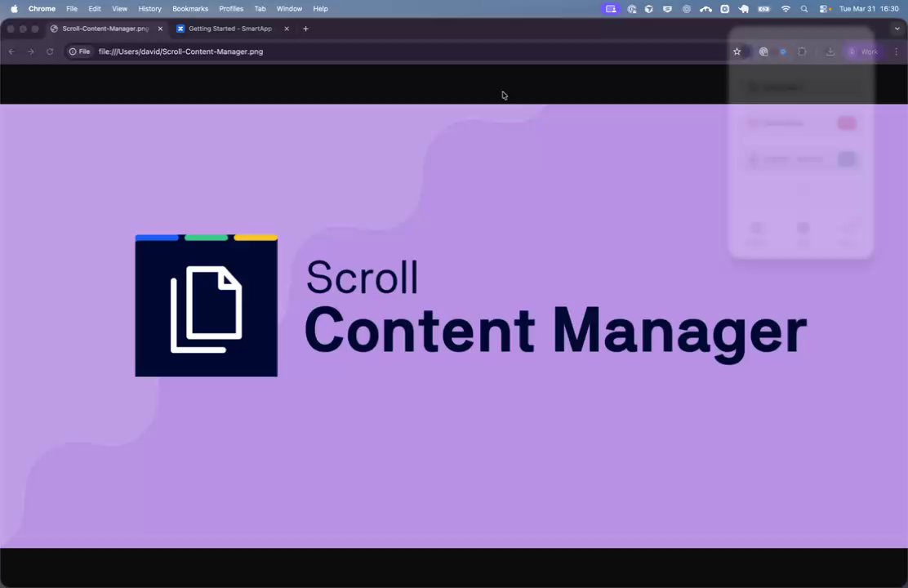Image resolution: width=908 pixels, height=588 pixels.
Task: Go back with the back arrow
Action: click(11, 51)
